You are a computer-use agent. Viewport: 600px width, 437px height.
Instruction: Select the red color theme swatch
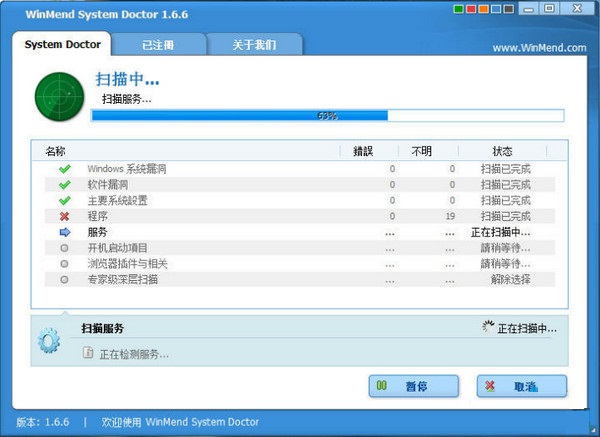click(471, 9)
